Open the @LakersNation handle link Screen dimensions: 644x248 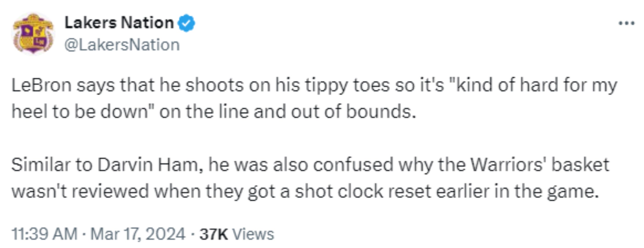pyautogui.click(x=122, y=45)
